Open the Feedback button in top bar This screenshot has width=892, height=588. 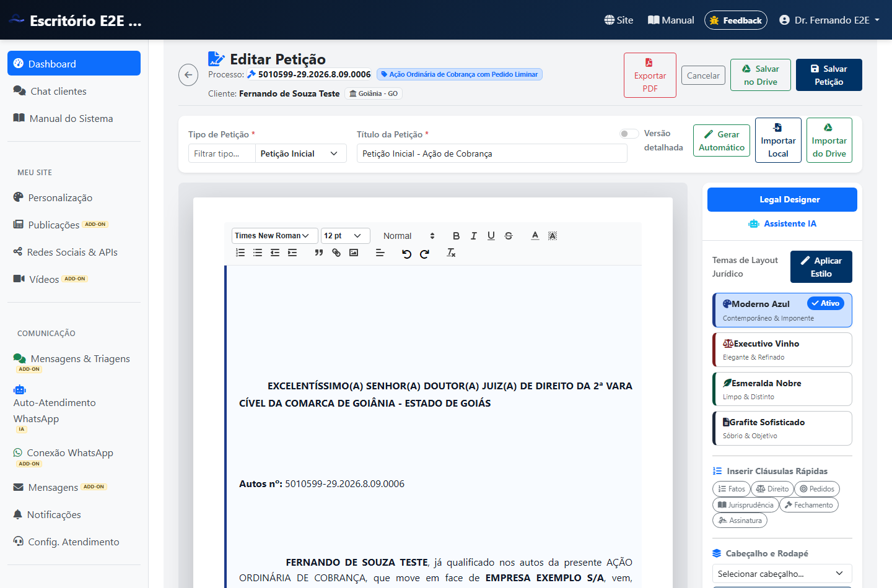[x=736, y=20]
